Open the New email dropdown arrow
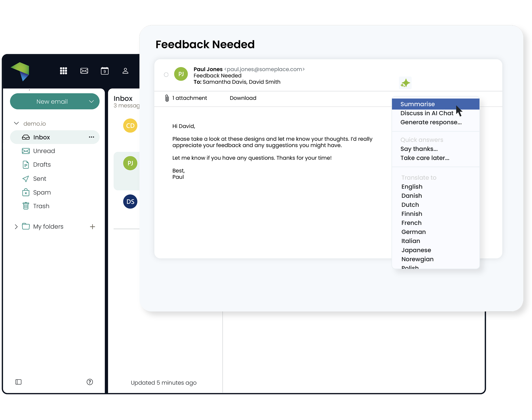The image size is (532, 420). (91, 102)
